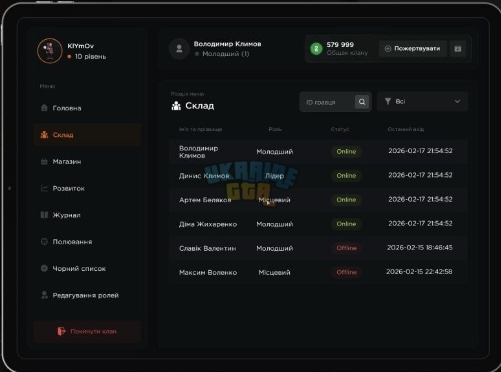
Task: Click the chart icon beside Розвиток
Action: coord(44,188)
